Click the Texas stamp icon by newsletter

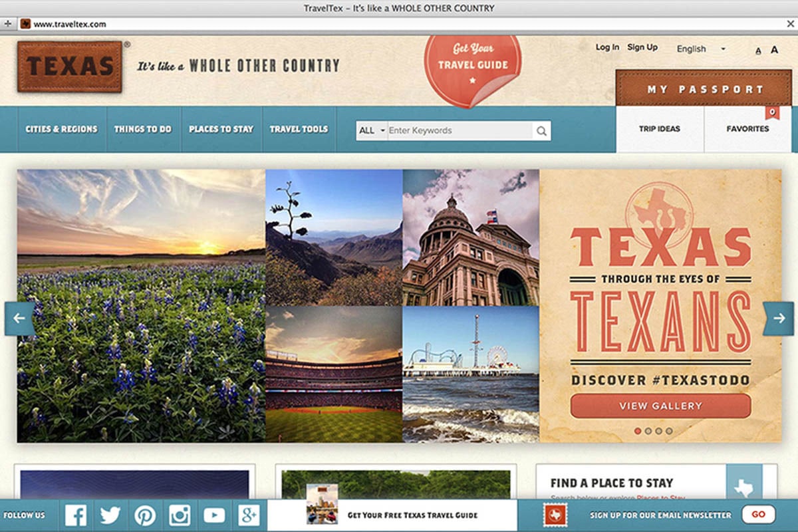[555, 515]
